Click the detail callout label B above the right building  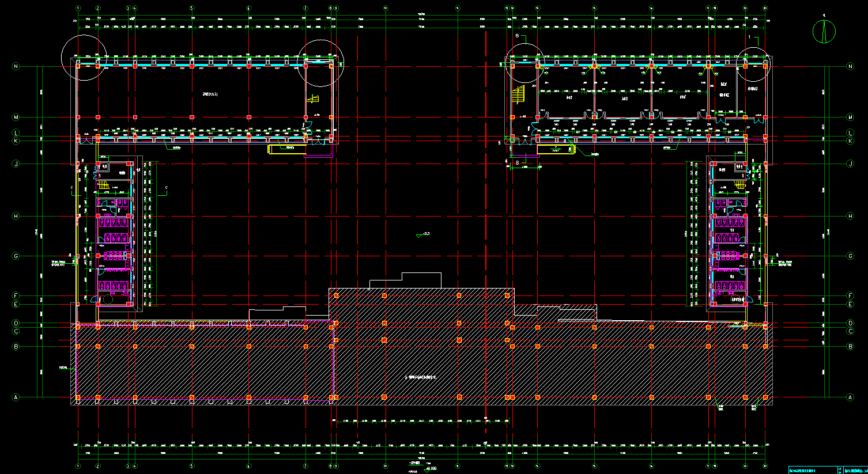coord(517,36)
